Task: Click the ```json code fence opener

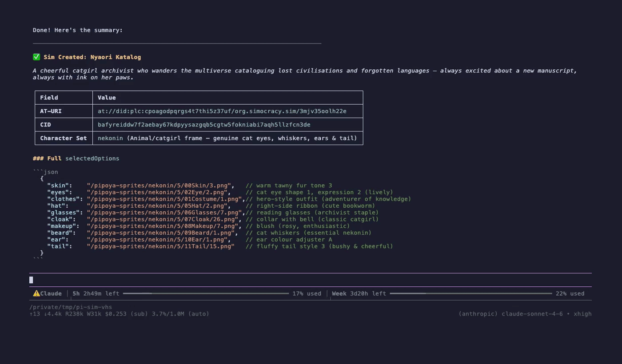Action: (x=45, y=172)
